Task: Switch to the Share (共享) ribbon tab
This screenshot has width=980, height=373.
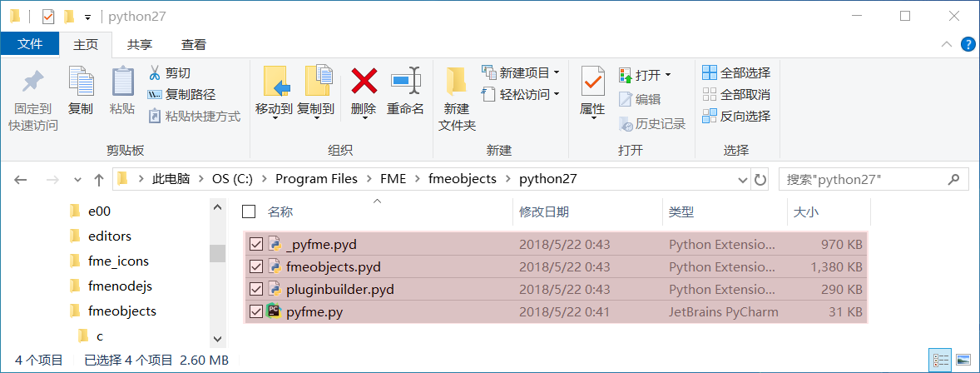Action: click(140, 44)
